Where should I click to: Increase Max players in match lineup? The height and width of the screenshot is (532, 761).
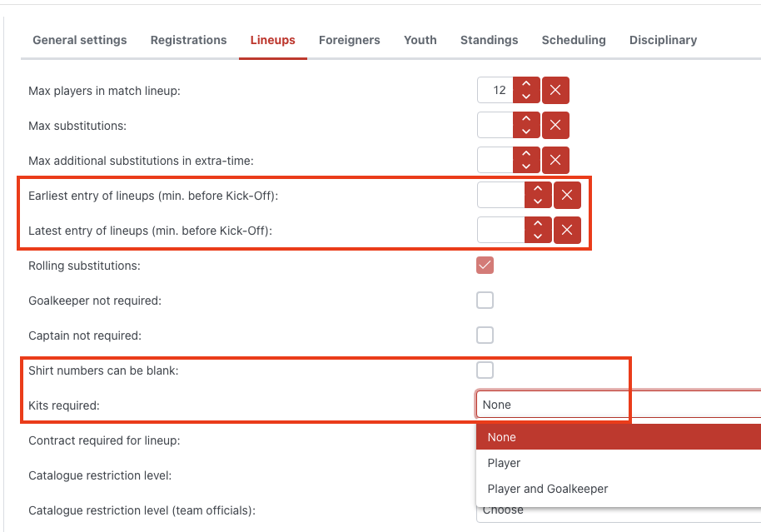point(526,84)
